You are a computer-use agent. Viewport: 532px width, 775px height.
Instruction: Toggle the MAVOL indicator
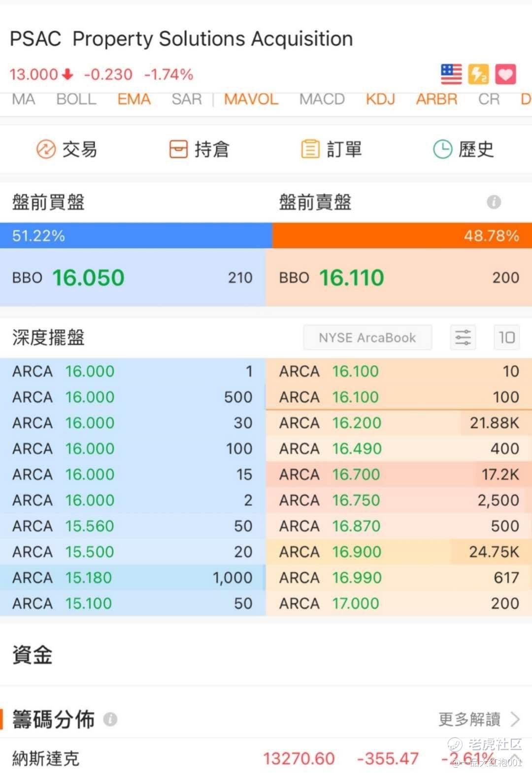tap(251, 100)
